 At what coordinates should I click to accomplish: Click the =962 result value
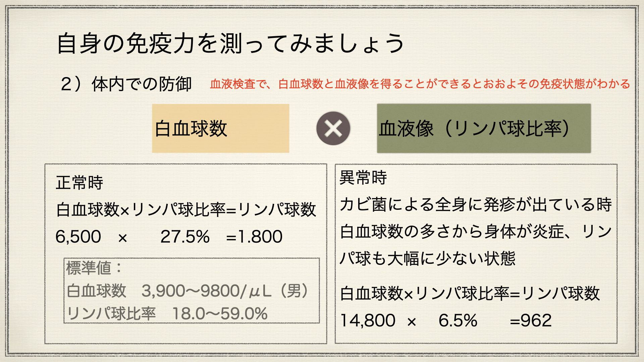click(531, 320)
